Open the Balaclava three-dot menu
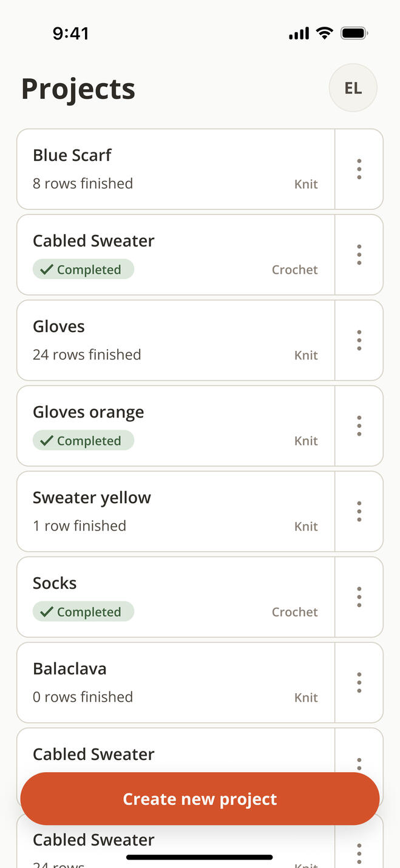Image resolution: width=400 pixels, height=868 pixels. click(359, 683)
